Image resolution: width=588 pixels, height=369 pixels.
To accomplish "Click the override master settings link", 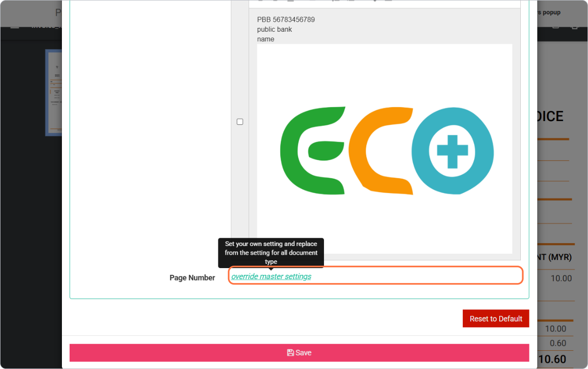I will coord(271,277).
